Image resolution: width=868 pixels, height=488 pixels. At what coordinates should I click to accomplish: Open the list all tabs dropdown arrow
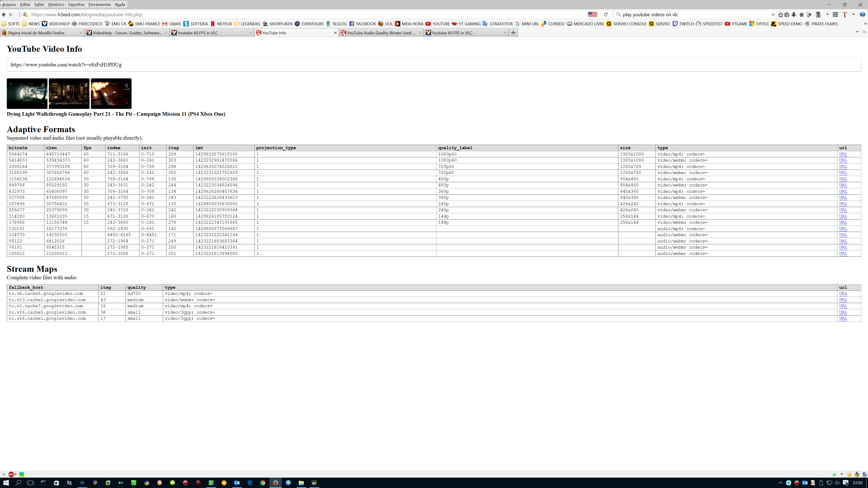pos(857,32)
